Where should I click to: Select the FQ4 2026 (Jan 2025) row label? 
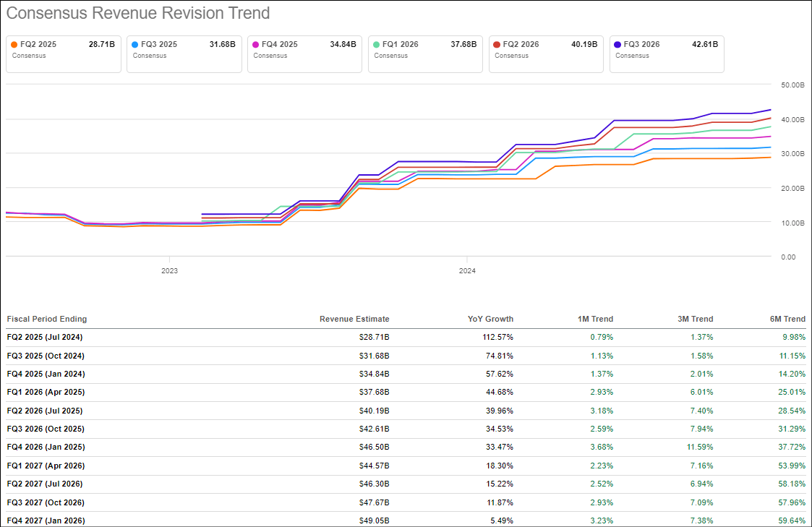point(45,447)
